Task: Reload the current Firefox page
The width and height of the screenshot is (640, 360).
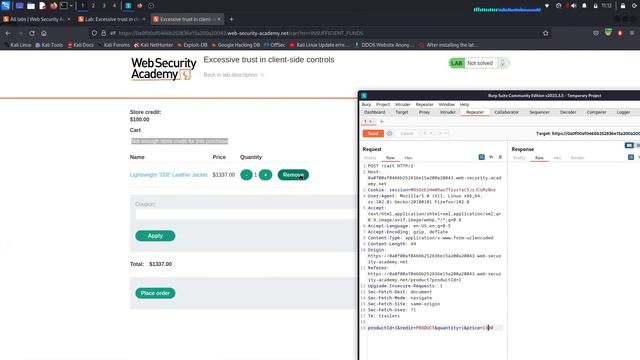Action: point(32,33)
